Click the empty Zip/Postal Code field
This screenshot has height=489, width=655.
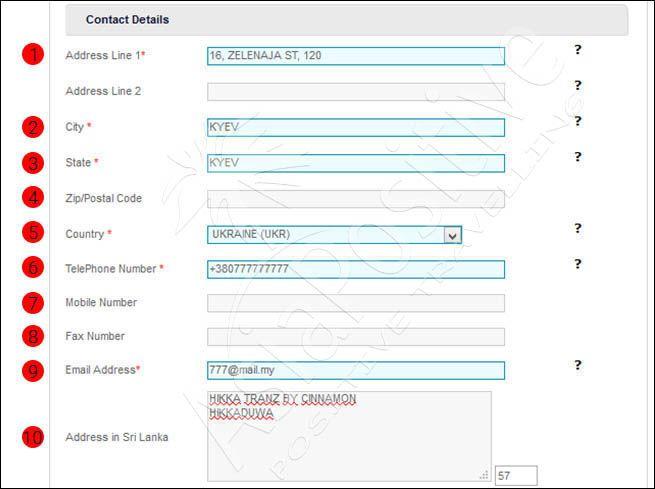(355, 199)
